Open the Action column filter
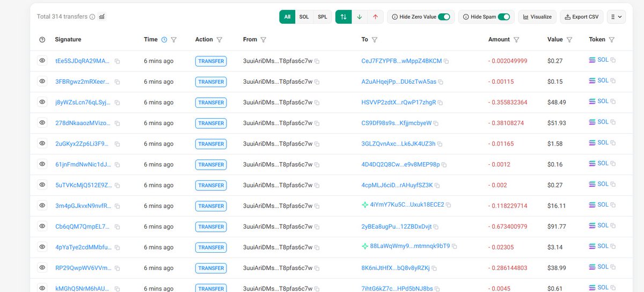The height and width of the screenshot is (292, 644). point(220,40)
